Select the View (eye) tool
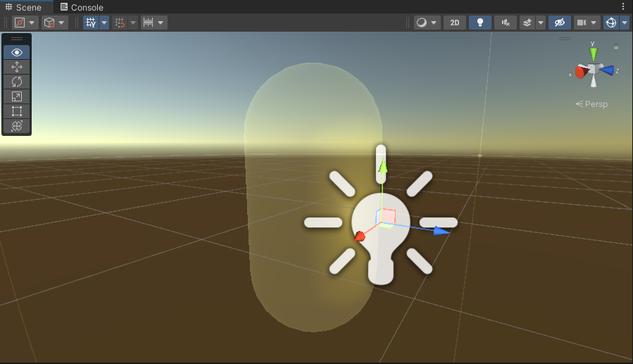 click(x=17, y=53)
